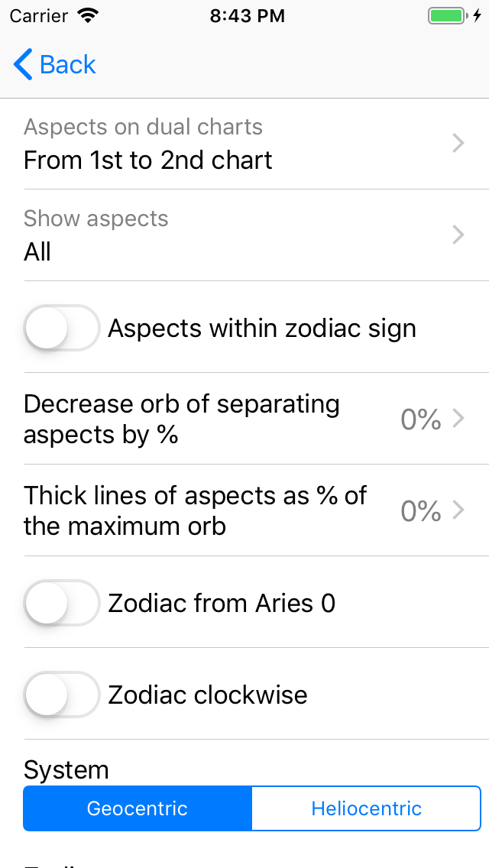Expand Show aspects options chevron
This screenshot has height=868, width=489.
(x=458, y=235)
